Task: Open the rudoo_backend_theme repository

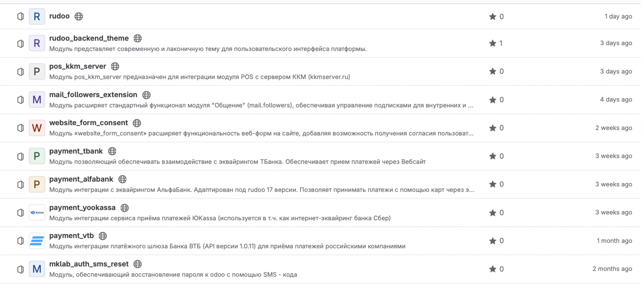Action: [89, 38]
